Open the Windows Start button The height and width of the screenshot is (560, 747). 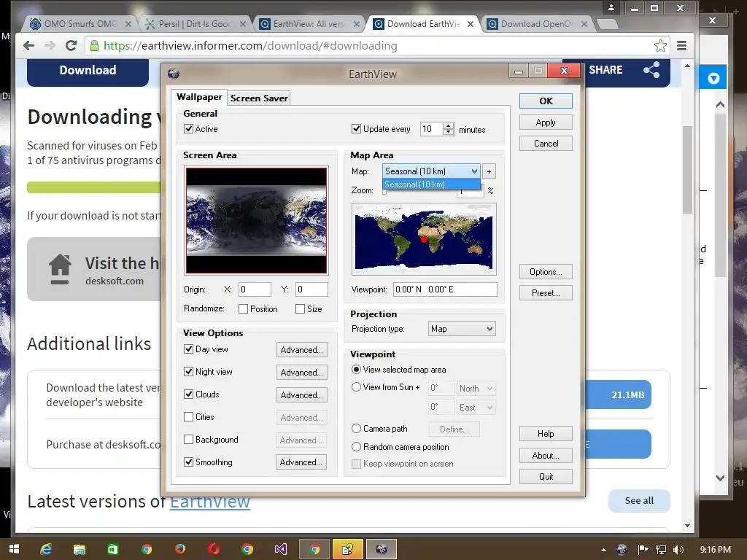[x=15, y=549]
